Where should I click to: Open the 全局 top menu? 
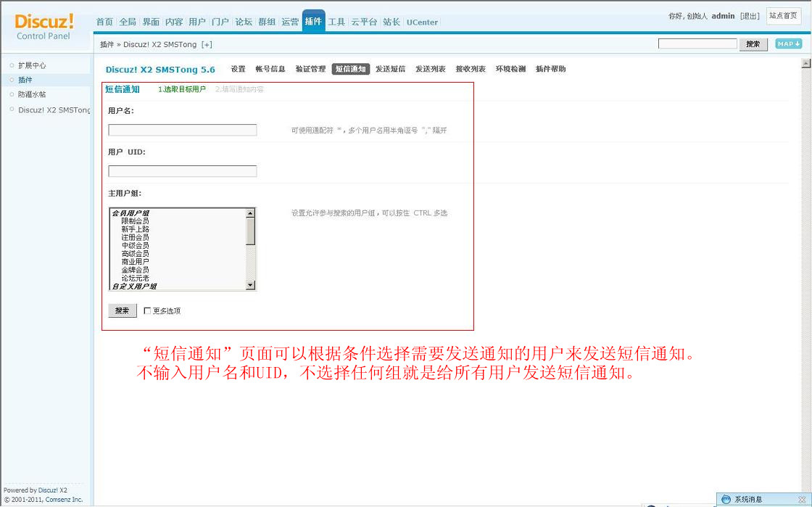pyautogui.click(x=128, y=22)
